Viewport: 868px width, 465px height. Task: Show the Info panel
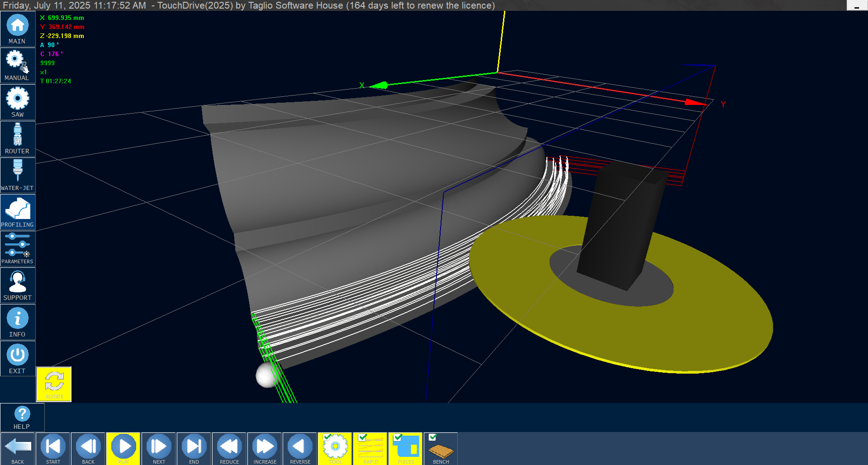[x=18, y=322]
